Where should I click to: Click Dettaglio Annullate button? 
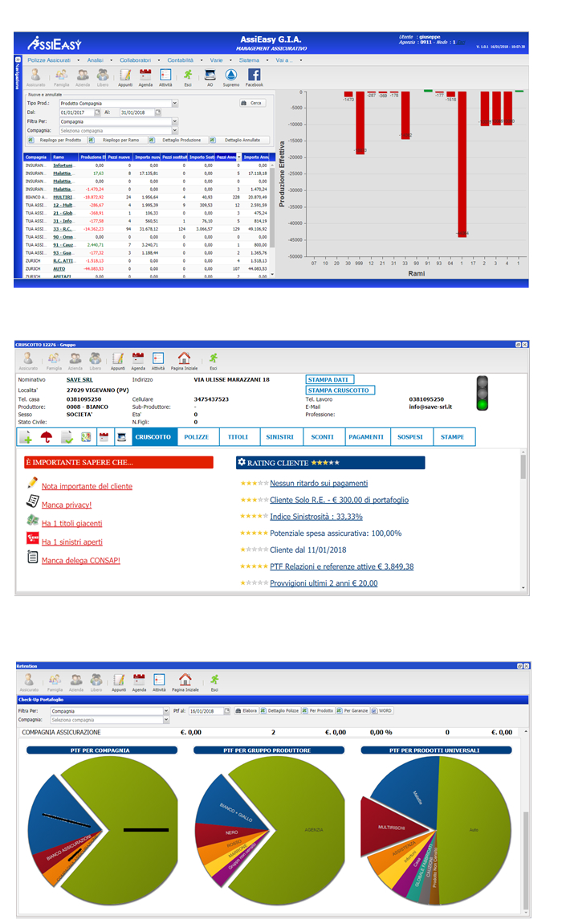238,141
